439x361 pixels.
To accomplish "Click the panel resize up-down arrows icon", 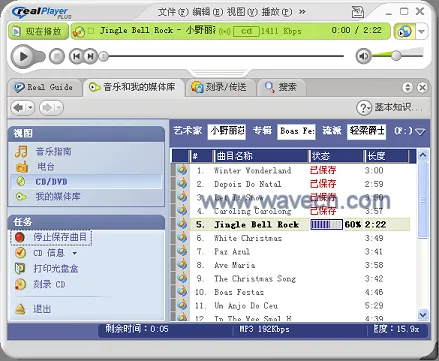I will coord(407,87).
